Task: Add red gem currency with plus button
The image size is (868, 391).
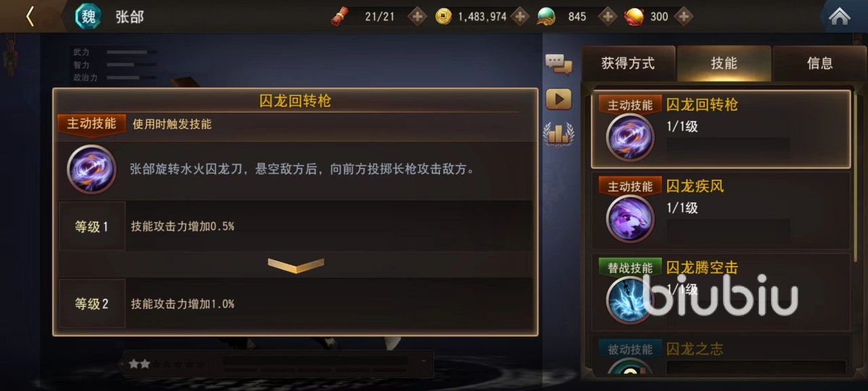Action: pos(684,16)
